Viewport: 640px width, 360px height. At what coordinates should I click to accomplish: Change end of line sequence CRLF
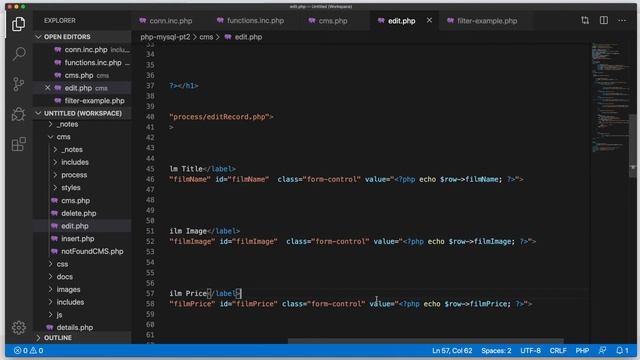tap(558, 351)
